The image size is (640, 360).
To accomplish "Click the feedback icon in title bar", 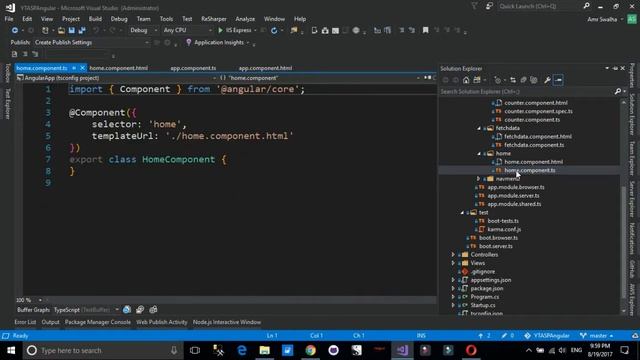I will tap(489, 6).
